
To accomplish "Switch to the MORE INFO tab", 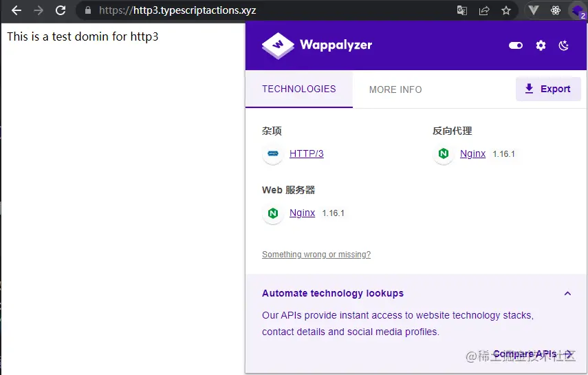I will pyautogui.click(x=395, y=89).
